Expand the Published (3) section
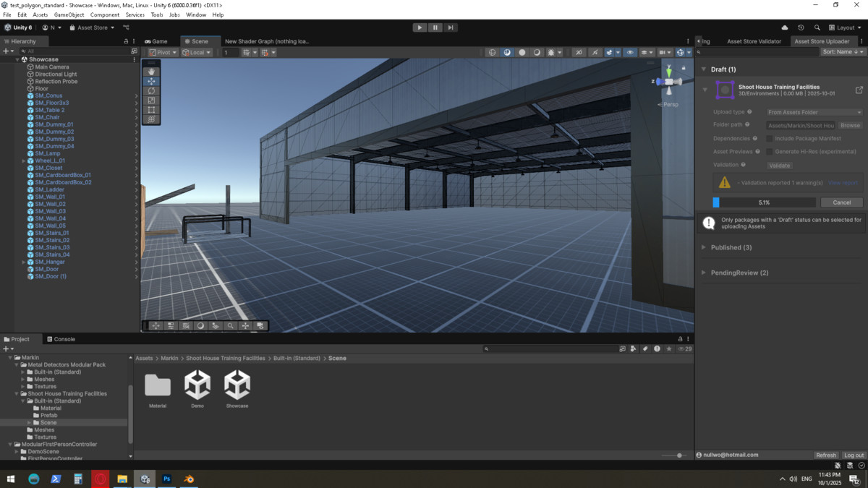Screen dimensions: 868x488 point(731,247)
